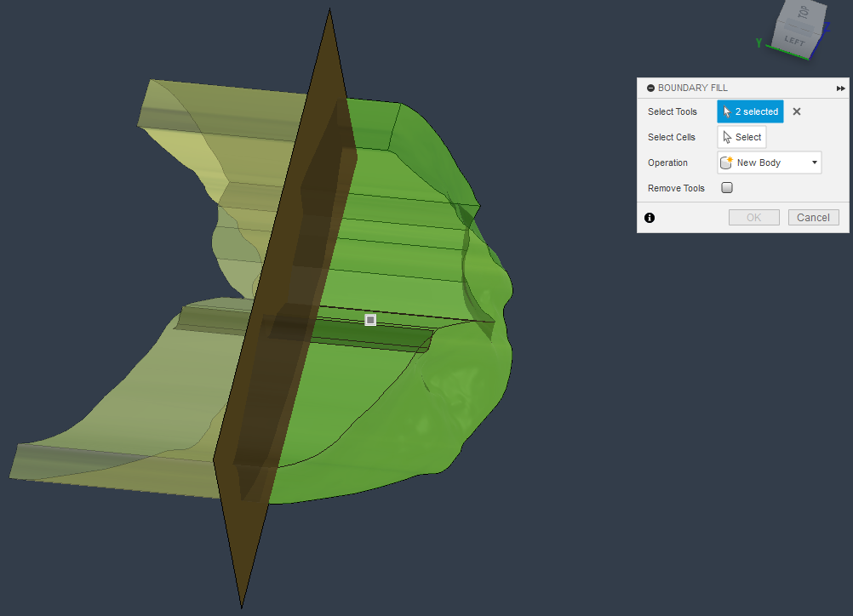Screen dimensions: 853x616
Task: Collapse the dialog with the minus icon
Action: [650, 88]
